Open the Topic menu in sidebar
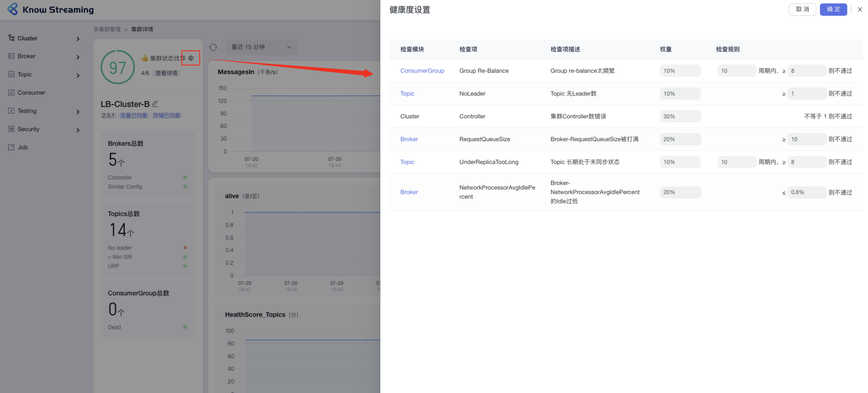The height and width of the screenshot is (393, 868). click(x=25, y=74)
